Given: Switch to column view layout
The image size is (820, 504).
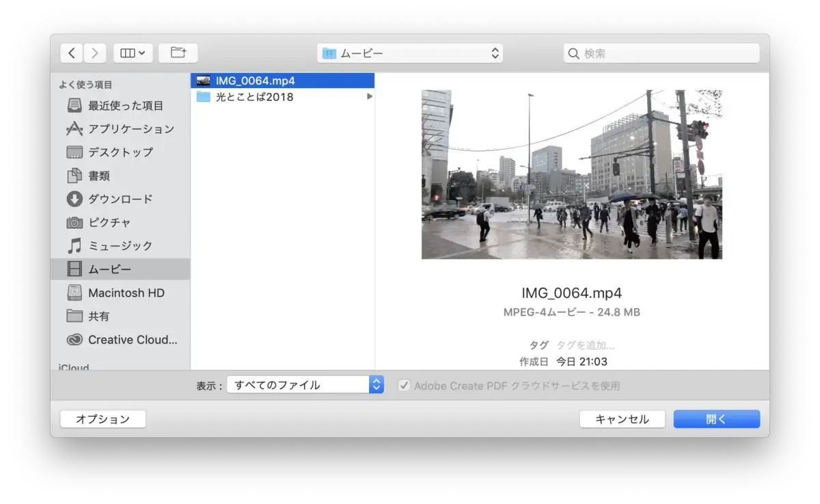Looking at the screenshot, I should 127,53.
